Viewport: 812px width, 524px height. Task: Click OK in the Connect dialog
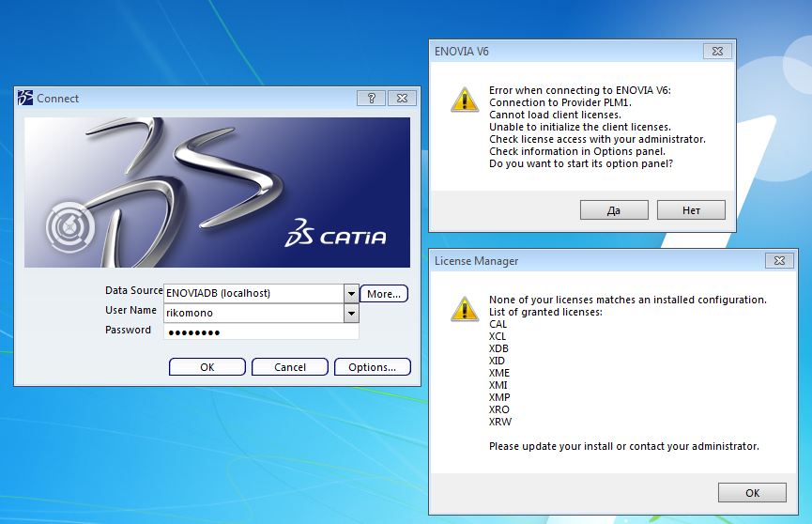[x=207, y=367]
